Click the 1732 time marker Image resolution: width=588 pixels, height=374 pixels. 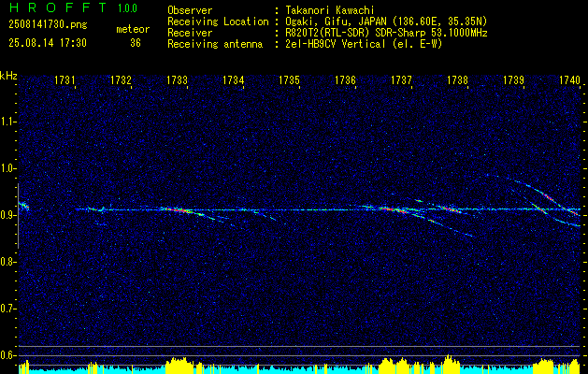121,80
